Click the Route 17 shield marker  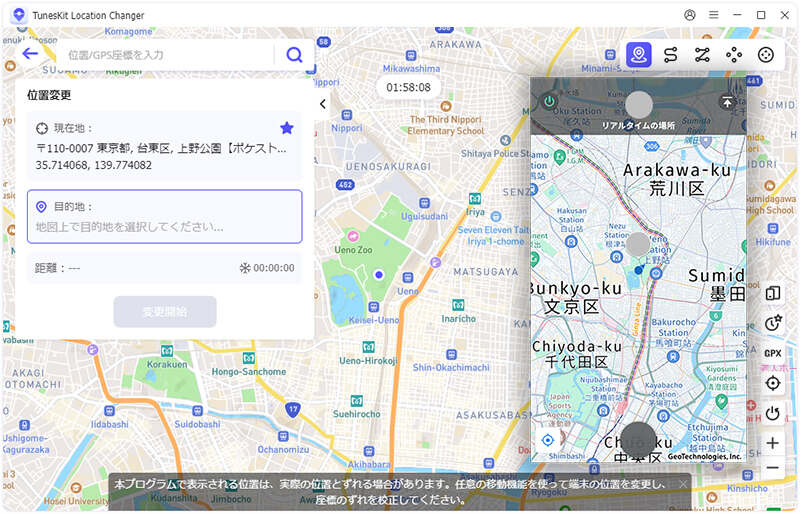pos(292,409)
